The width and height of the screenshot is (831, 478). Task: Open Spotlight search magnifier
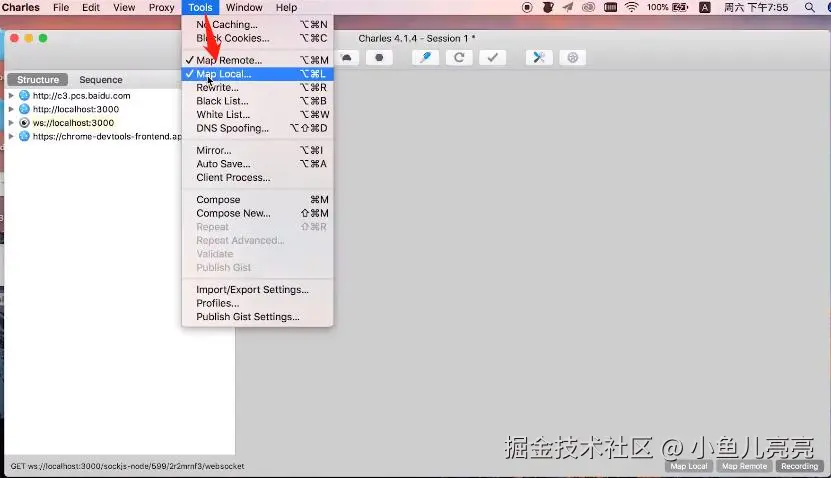pos(809,7)
